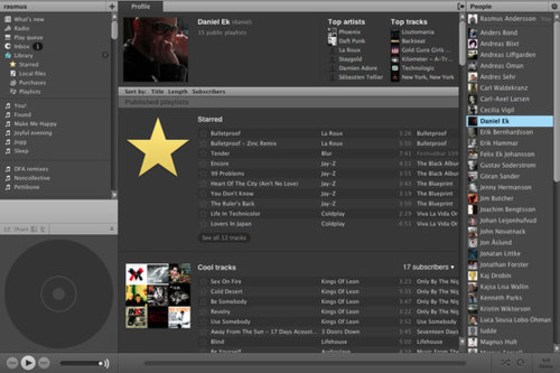560x373 pixels.
Task: Open the 17 subscribers dropdown
Action: coord(429,267)
